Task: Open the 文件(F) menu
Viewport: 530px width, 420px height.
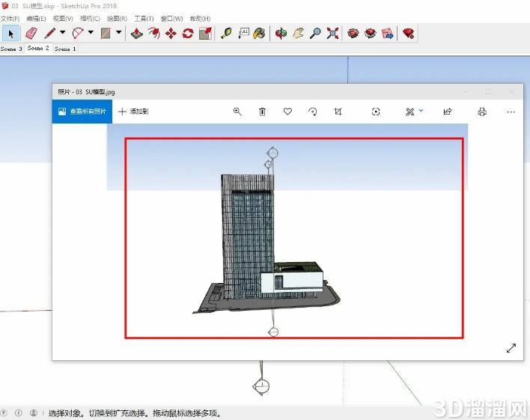Action: click(x=10, y=19)
